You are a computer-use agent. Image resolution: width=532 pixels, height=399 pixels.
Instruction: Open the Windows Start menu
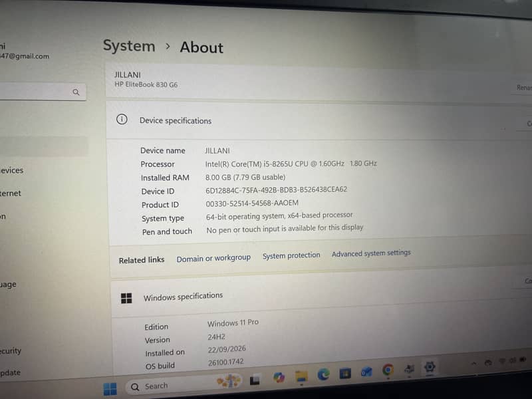pyautogui.click(x=110, y=389)
